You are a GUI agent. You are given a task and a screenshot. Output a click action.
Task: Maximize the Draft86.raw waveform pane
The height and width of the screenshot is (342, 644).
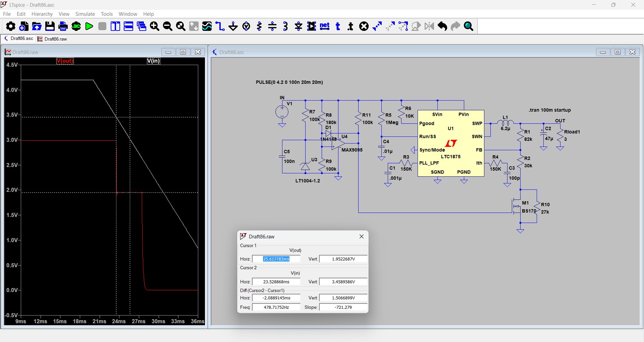tap(183, 52)
